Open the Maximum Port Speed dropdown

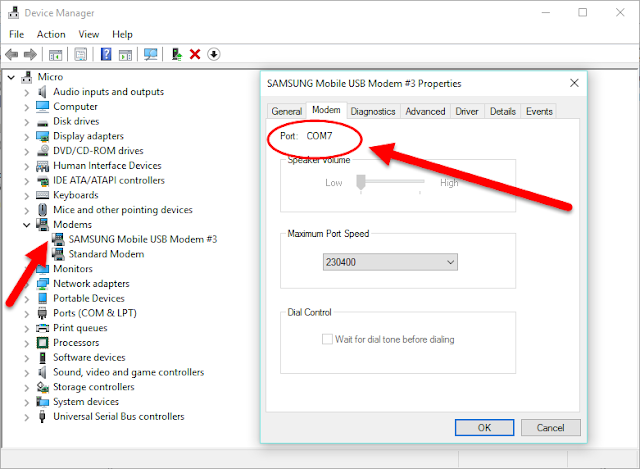coord(390,262)
